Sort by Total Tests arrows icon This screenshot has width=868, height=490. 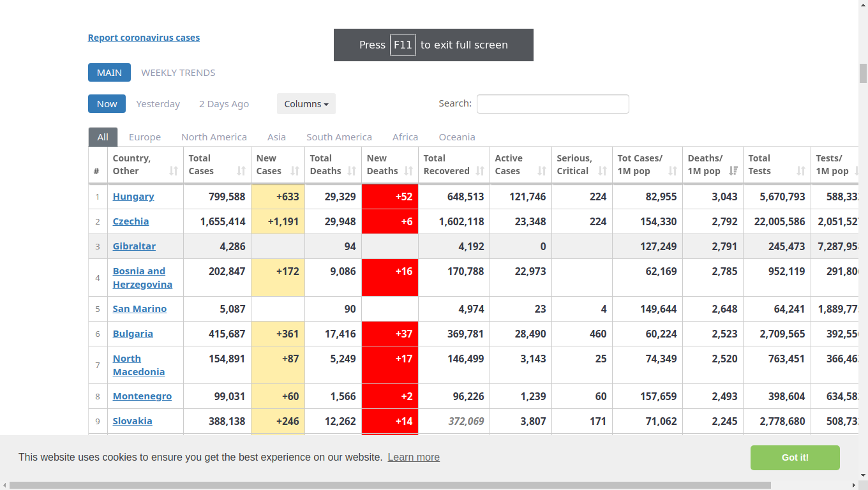(x=801, y=171)
